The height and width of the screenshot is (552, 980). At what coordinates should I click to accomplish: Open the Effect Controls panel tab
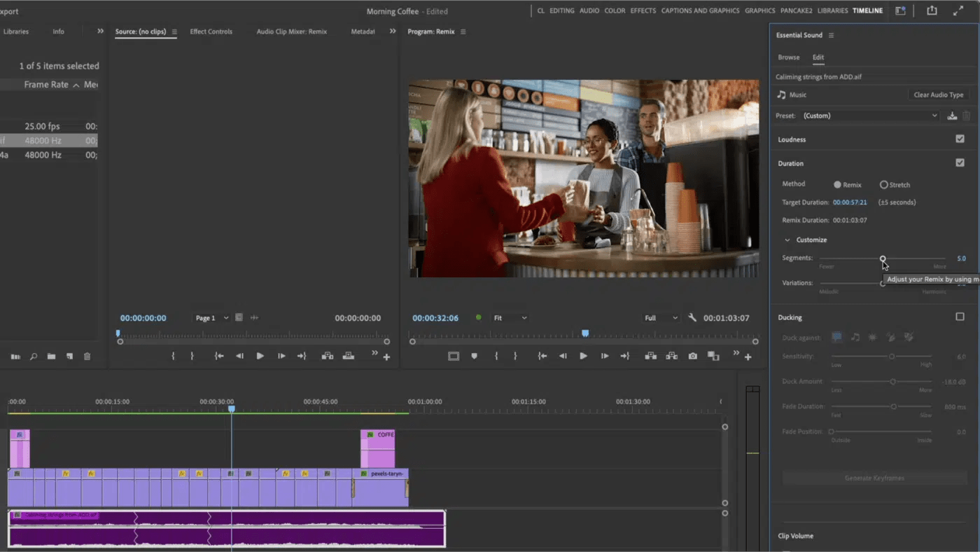211,32
